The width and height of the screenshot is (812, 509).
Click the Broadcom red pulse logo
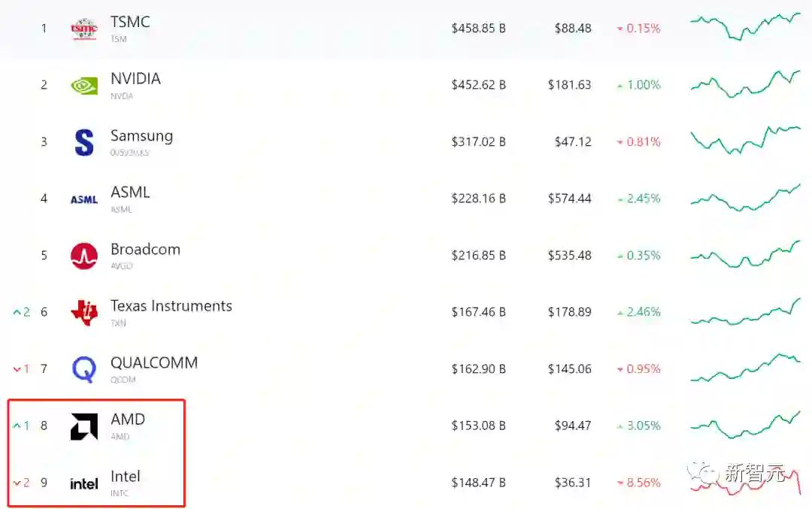pyautogui.click(x=83, y=256)
